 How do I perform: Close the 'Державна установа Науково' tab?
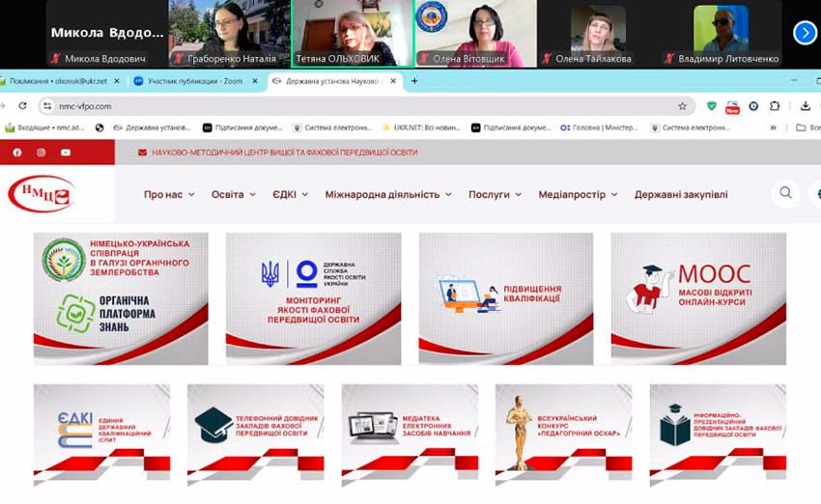(393, 81)
